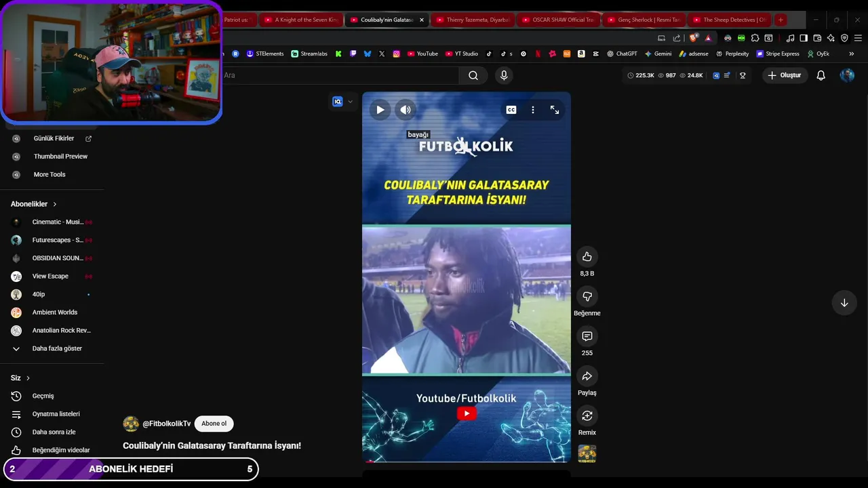Open the sound thumbnail below Remix

coord(587,453)
